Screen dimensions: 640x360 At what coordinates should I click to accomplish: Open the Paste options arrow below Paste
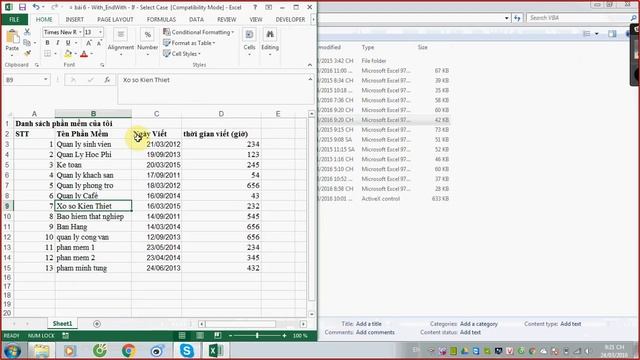(x=12, y=55)
